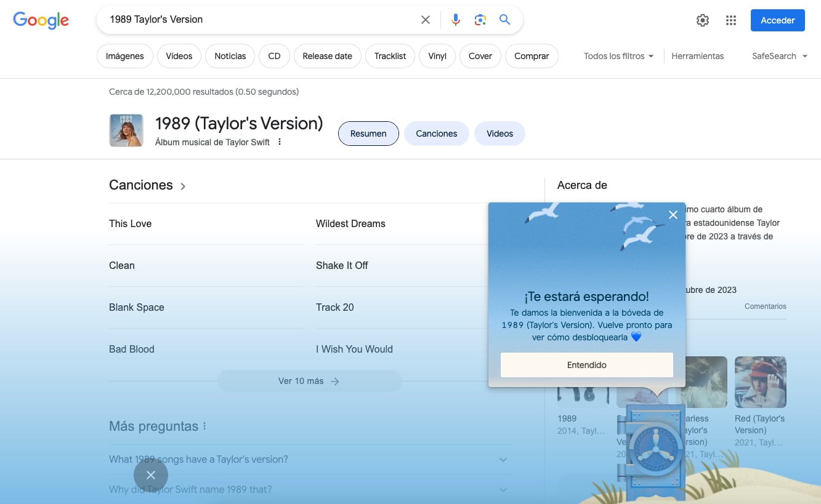Close the vault welcome popup
This screenshot has height=504, width=821.
673,215
